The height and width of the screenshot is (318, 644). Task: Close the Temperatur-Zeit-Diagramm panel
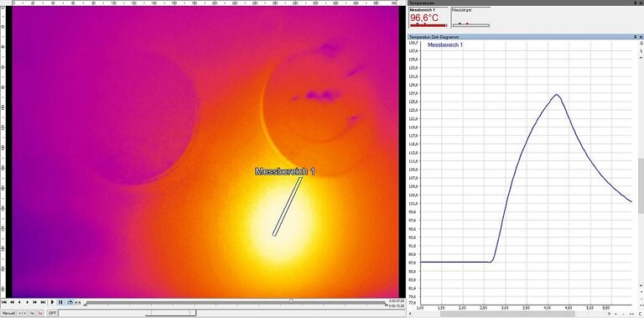pos(641,37)
